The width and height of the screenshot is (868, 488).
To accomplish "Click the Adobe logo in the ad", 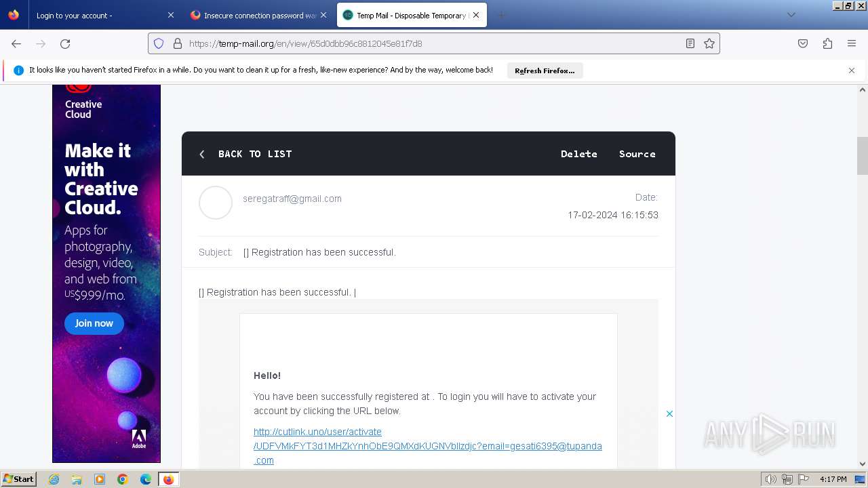I will tap(139, 439).
